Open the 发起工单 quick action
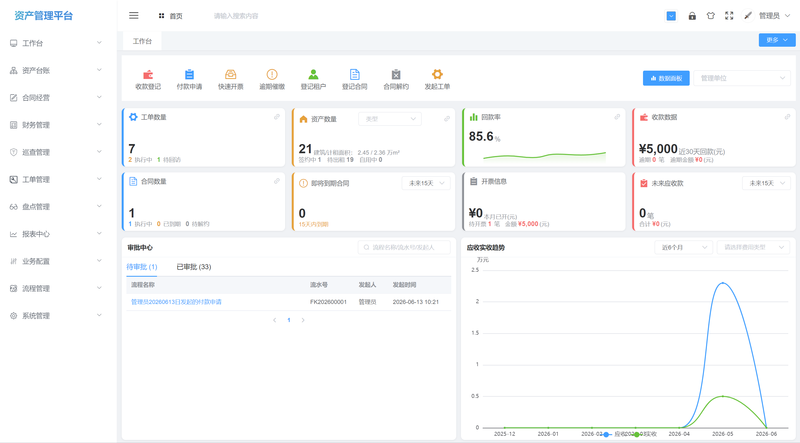The height and width of the screenshot is (443, 800). point(437,80)
